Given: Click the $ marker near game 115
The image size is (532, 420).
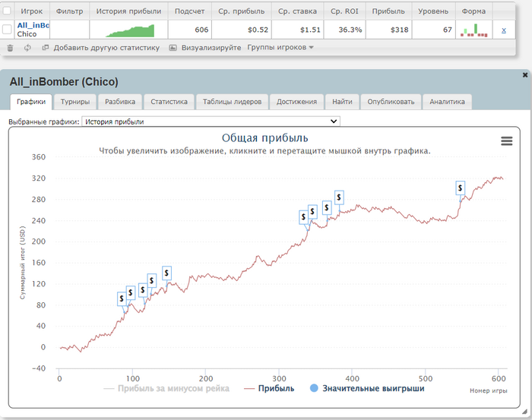Looking at the screenshot, I should 143,290.
